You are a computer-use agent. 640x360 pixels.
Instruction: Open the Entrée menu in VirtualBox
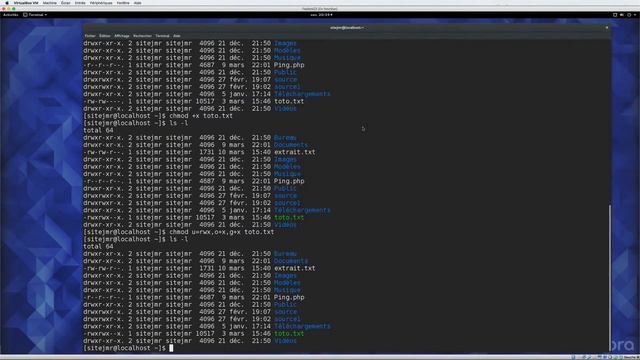tap(80, 3)
